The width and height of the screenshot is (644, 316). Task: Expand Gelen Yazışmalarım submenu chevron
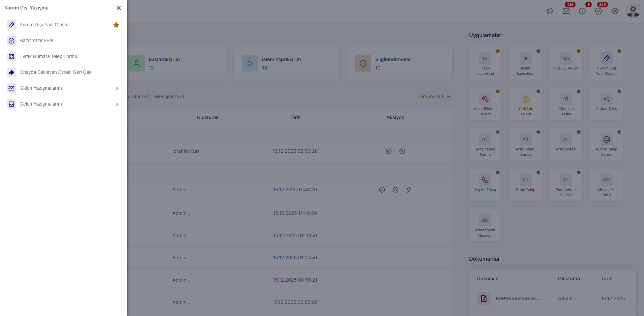(117, 104)
